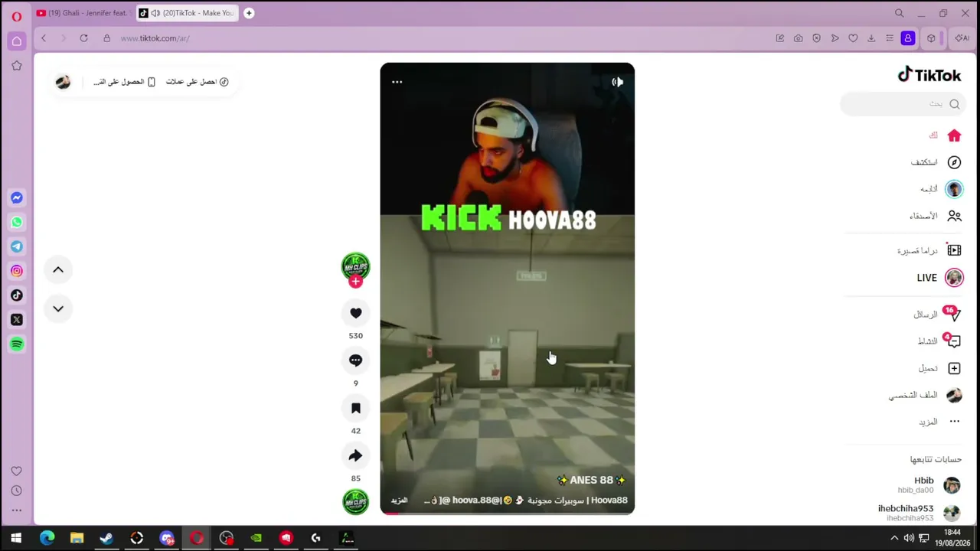The height and width of the screenshot is (551, 980).
Task: Take a snapshot with the camera icon
Action: point(799,38)
